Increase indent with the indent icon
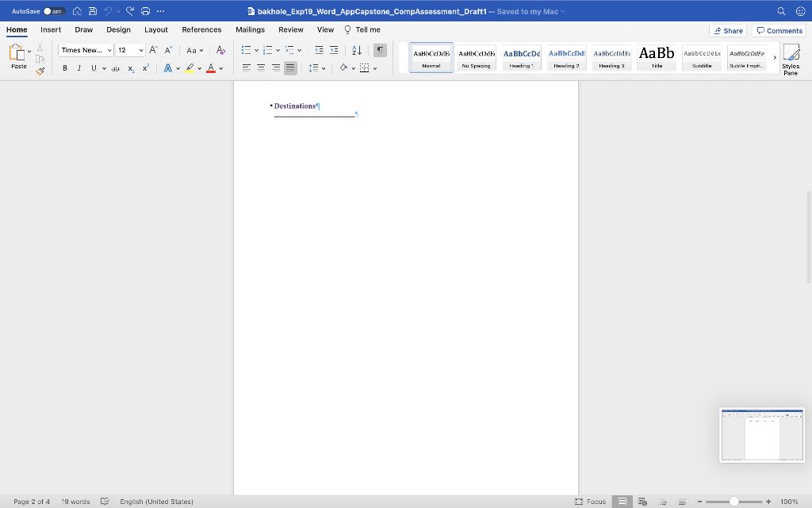This screenshot has width=812, height=508. [x=335, y=50]
